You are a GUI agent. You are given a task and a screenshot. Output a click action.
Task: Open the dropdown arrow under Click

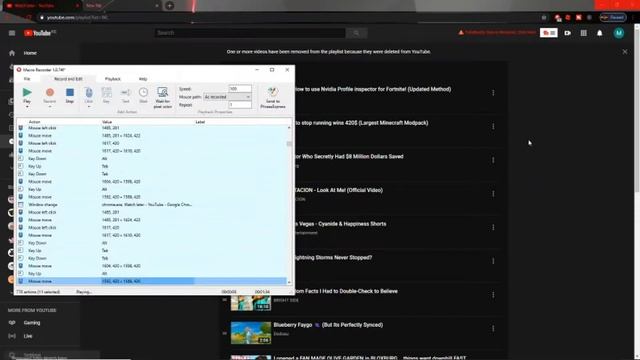[89, 107]
